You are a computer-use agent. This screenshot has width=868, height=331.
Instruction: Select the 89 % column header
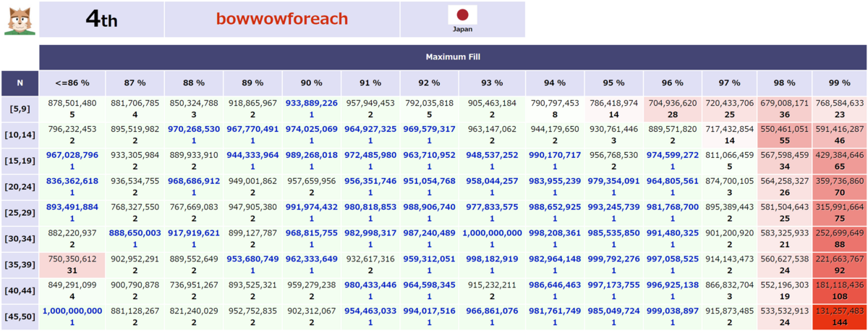pos(252,83)
